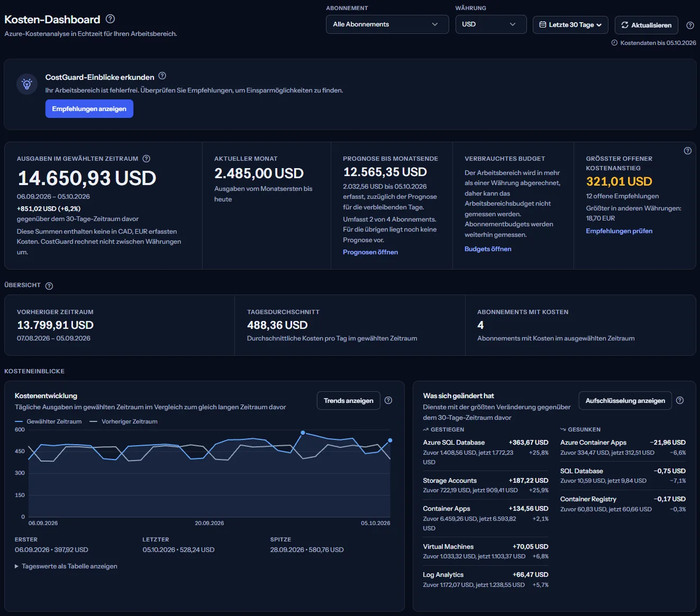Click Log Analytics increased row
The width and height of the screenshot is (700, 616).
486,580
